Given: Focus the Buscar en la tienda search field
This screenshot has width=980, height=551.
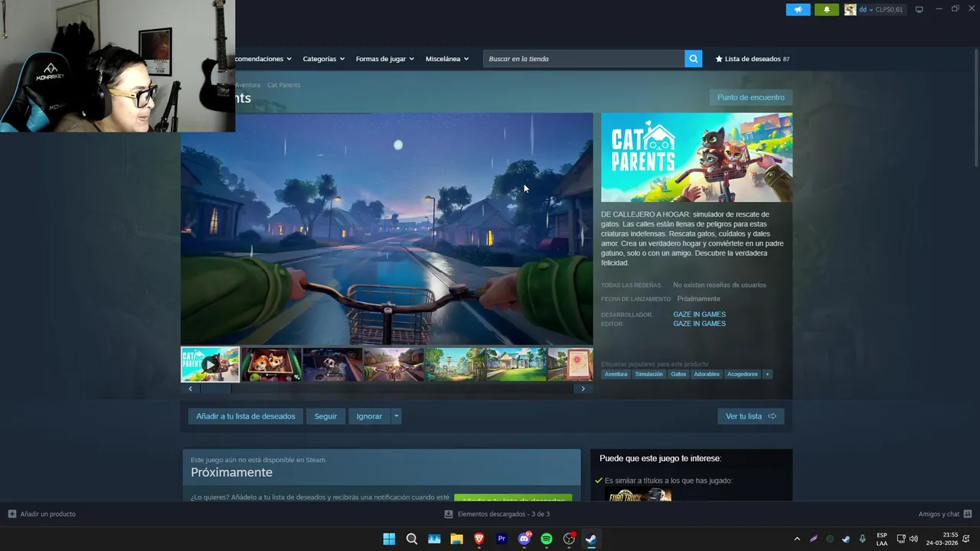Looking at the screenshot, I should pos(583,59).
